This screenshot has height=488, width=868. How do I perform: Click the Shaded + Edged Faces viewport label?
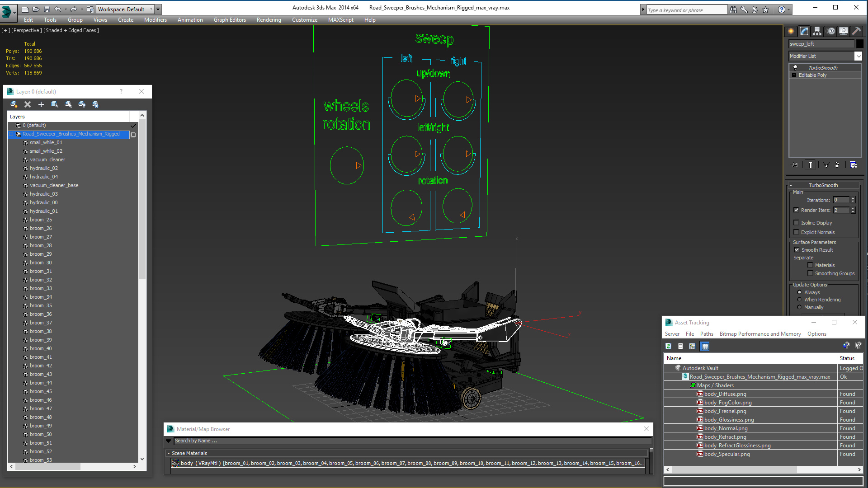click(71, 30)
